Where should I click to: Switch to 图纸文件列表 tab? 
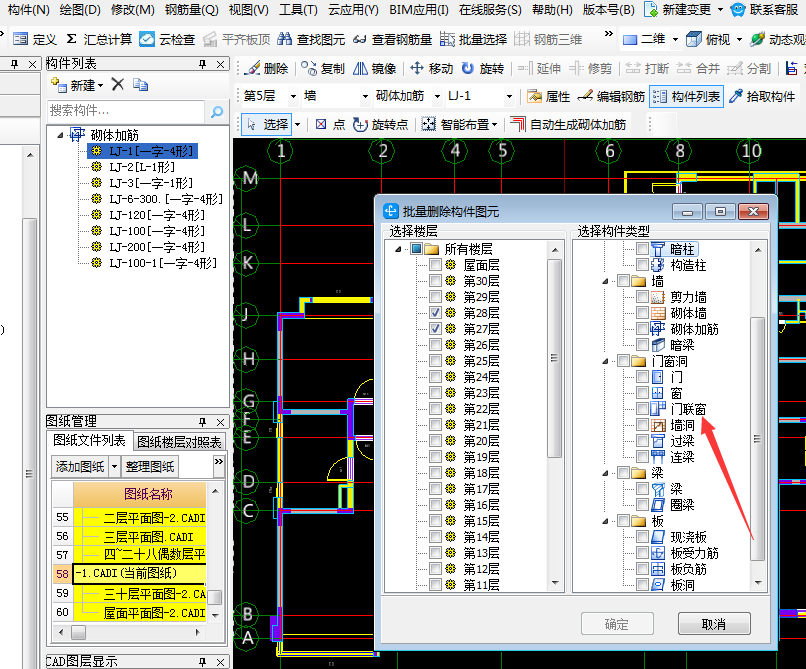[x=89, y=440]
